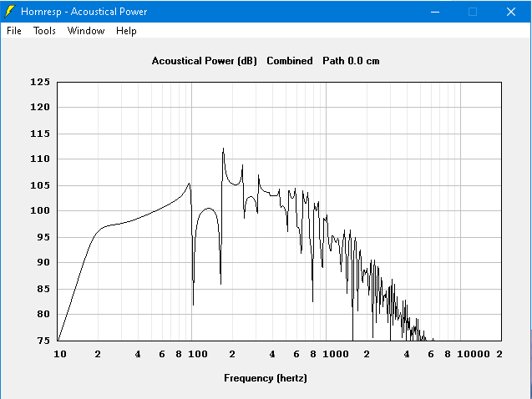
Task: Click the 95 y-axis value
Action: [43, 237]
